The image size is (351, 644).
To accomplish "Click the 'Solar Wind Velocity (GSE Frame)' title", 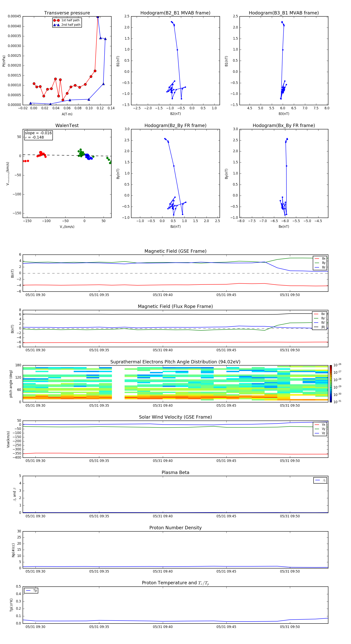I will [x=175, y=417].
